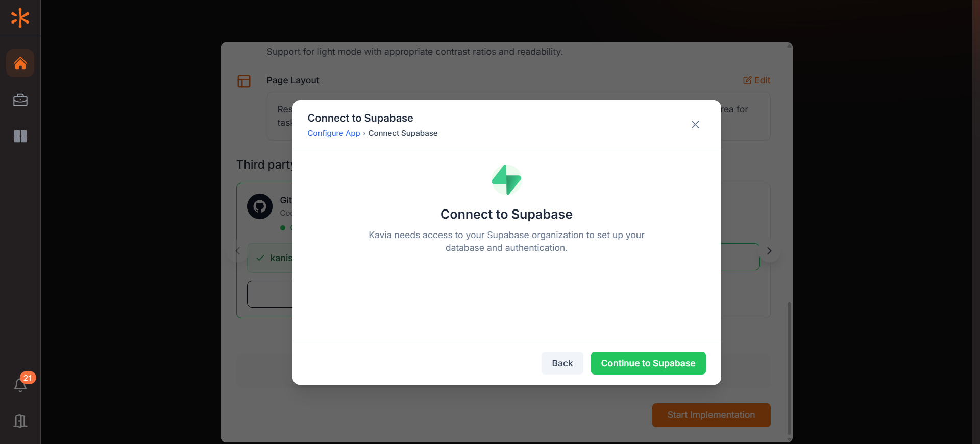980x444 pixels.
Task: Click the Page Layout section icon
Action: pos(244,81)
